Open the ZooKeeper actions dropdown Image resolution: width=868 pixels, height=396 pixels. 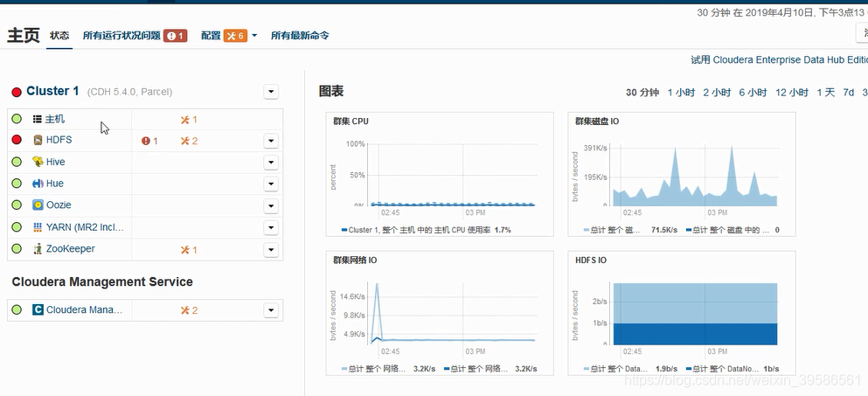271,250
